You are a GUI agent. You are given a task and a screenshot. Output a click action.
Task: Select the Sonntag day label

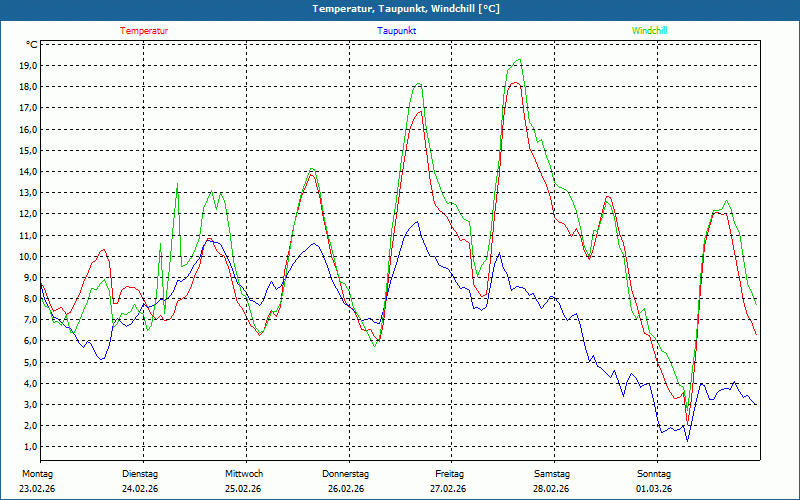click(x=654, y=473)
